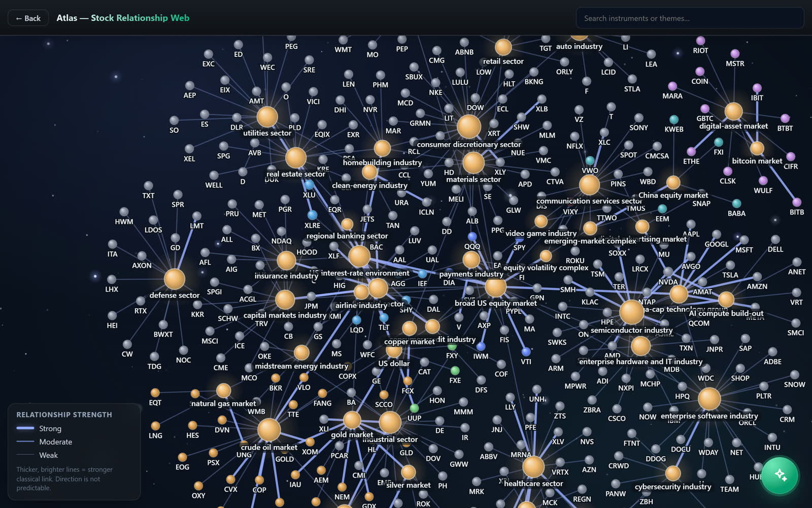Click the RELATIONSHIP STRENGTH legend heading
This screenshot has height=508, width=812.
pyautogui.click(x=64, y=415)
